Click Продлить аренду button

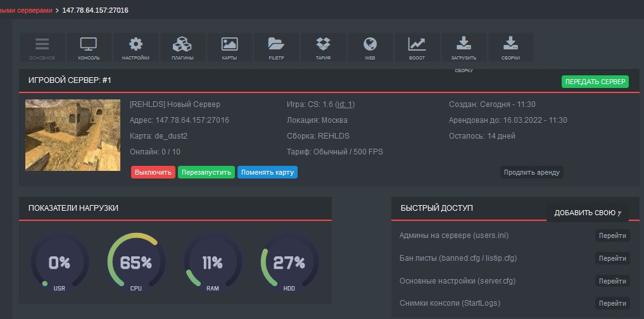coord(531,172)
